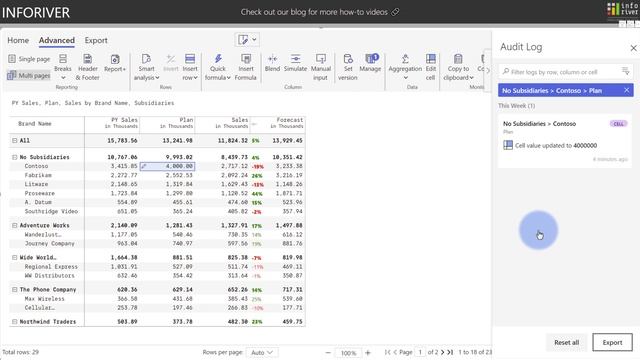Open Header & Footer settings
Image resolution: width=640 pixels, height=360 pixels.
pyautogui.click(x=87, y=67)
